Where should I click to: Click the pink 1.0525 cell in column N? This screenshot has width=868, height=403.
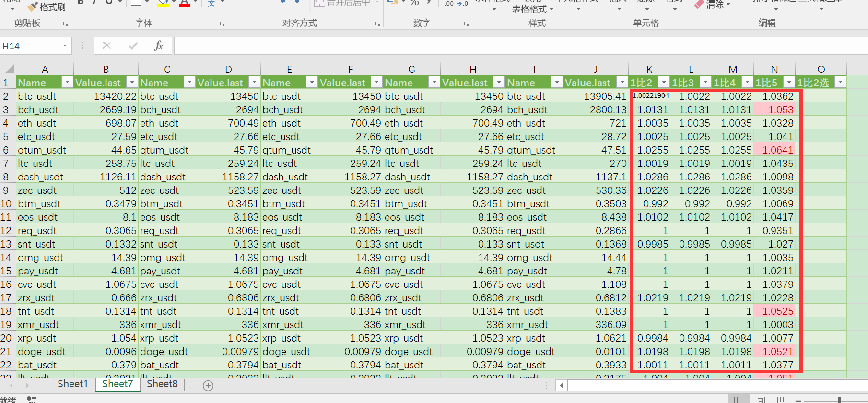coord(774,311)
